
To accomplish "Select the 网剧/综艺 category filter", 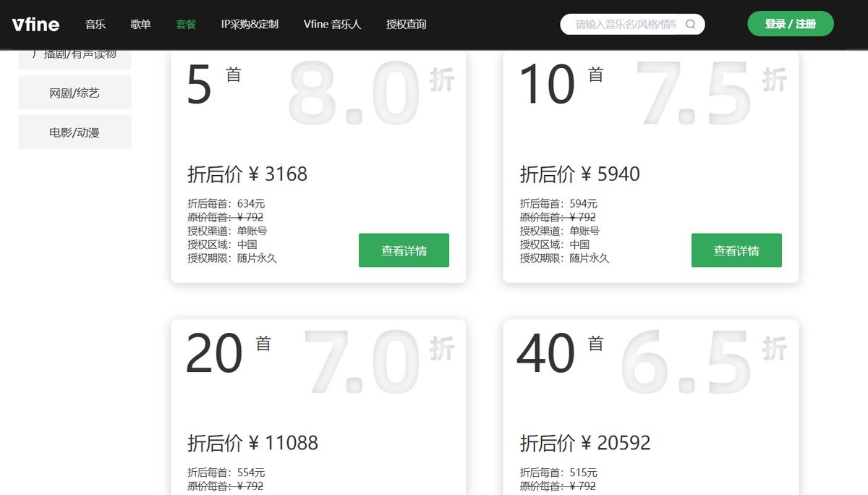I will click(74, 92).
